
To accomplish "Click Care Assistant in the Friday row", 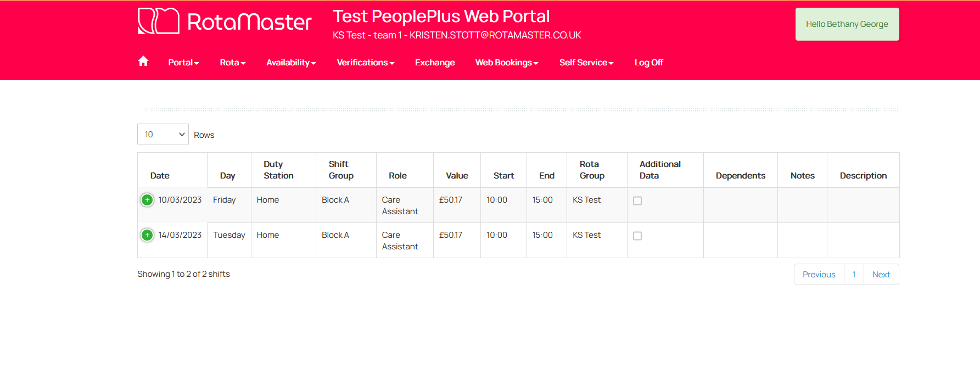I will 400,205.
